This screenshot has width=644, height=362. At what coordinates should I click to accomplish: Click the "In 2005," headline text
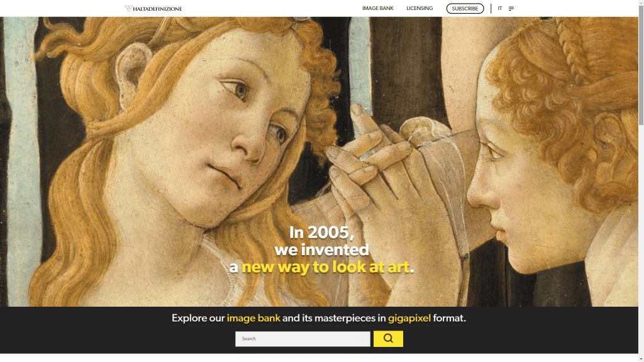321,233
